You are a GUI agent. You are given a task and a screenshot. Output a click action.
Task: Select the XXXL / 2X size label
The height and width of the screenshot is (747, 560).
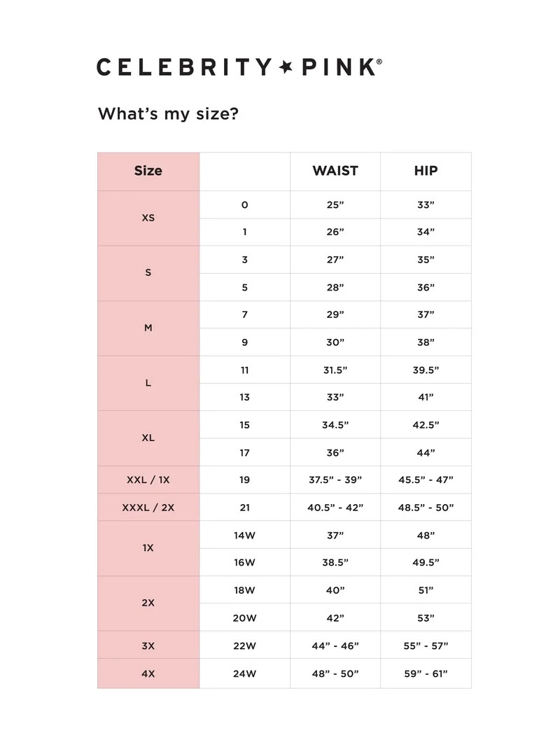148,508
